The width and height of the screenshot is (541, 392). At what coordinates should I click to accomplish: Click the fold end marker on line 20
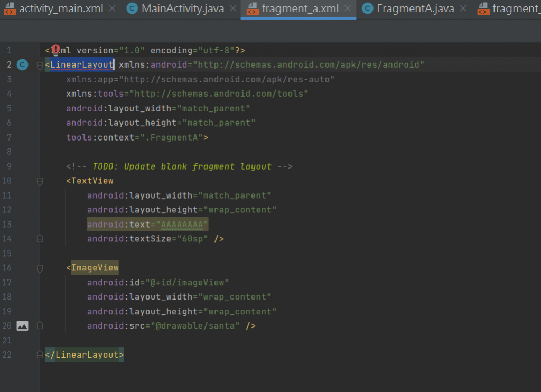click(x=40, y=325)
